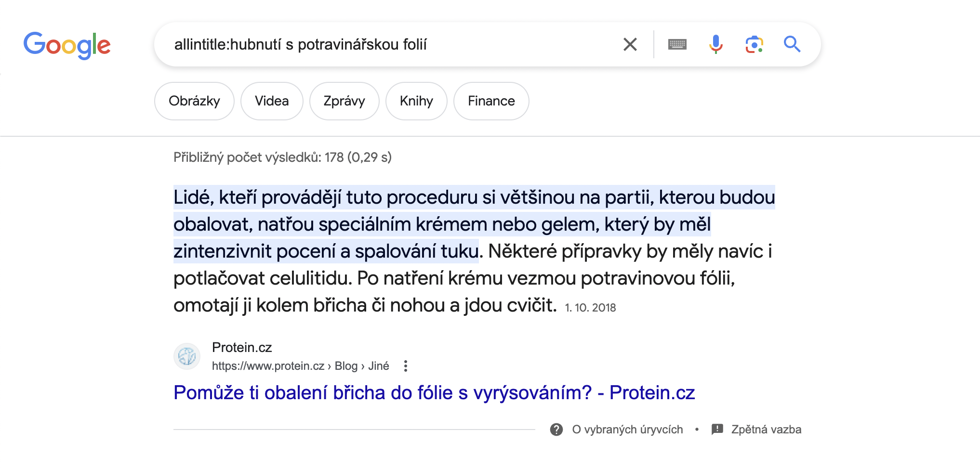Select the Zprávy filter tab

coord(344,101)
